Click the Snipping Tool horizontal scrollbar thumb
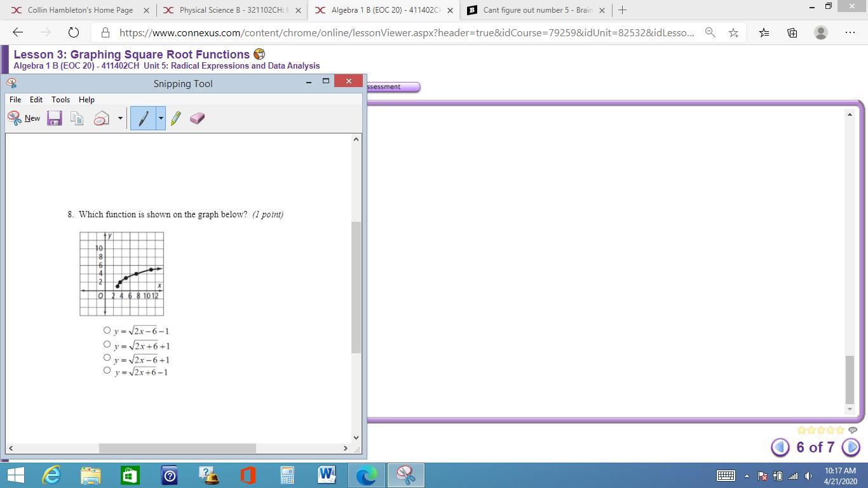The image size is (868, 488). [x=177, y=448]
